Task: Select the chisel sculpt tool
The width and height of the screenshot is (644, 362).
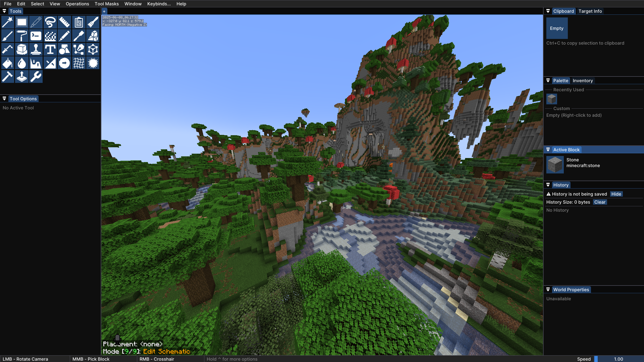Action: coord(79,36)
